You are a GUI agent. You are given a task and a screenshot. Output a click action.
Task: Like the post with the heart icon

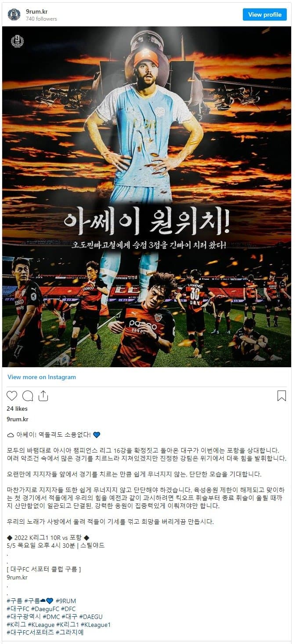click(12, 396)
